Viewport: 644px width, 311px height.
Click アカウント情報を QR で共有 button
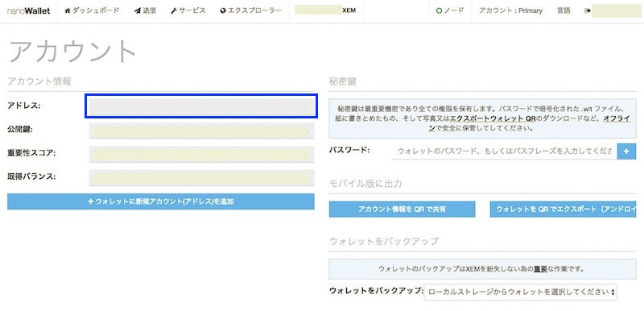tap(402, 209)
